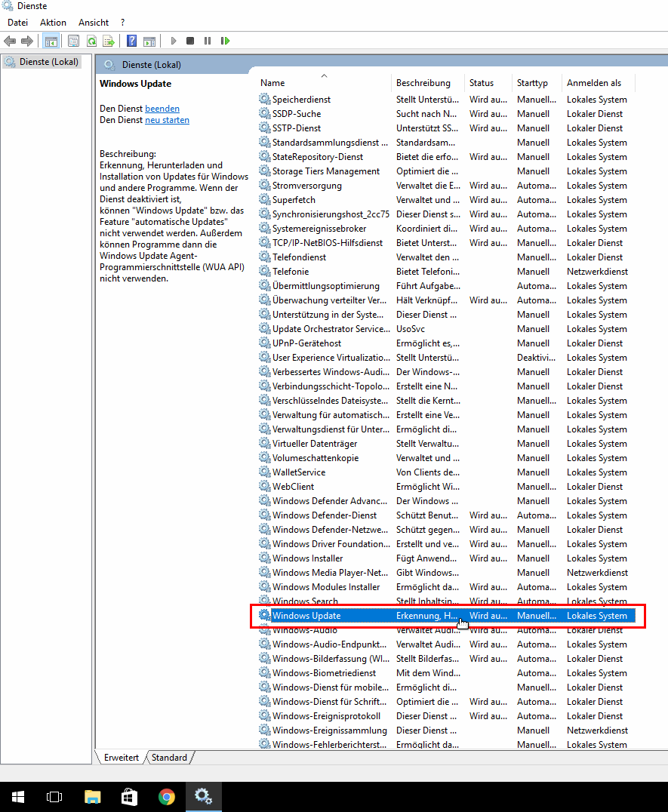The image size is (668, 812).
Task: Select Windows Driver Foundation service
Action: click(x=446, y=544)
